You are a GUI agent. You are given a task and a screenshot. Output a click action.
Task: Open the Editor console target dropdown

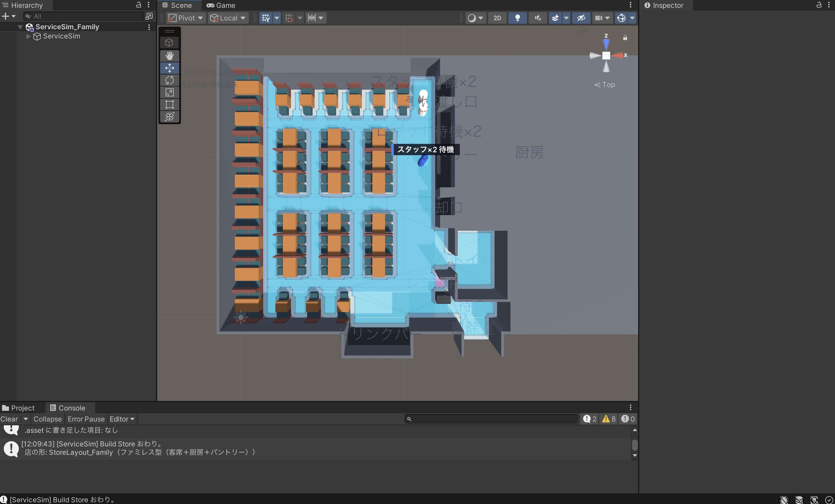click(x=122, y=419)
